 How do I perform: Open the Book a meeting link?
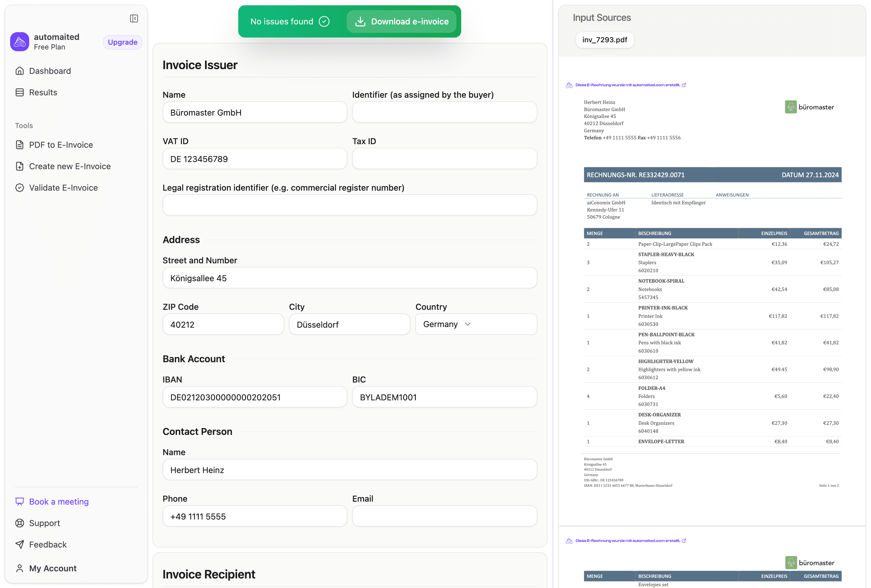(59, 501)
